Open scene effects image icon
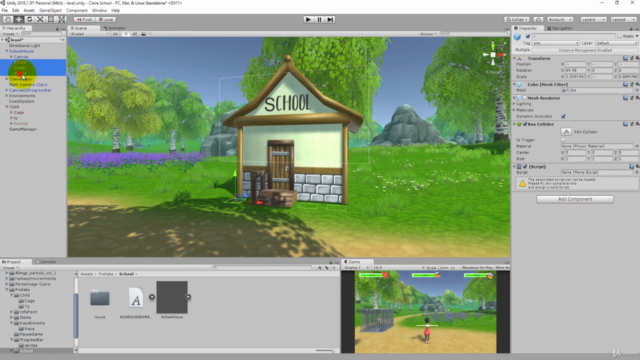The width and height of the screenshot is (640, 360). pyautogui.click(x=144, y=34)
